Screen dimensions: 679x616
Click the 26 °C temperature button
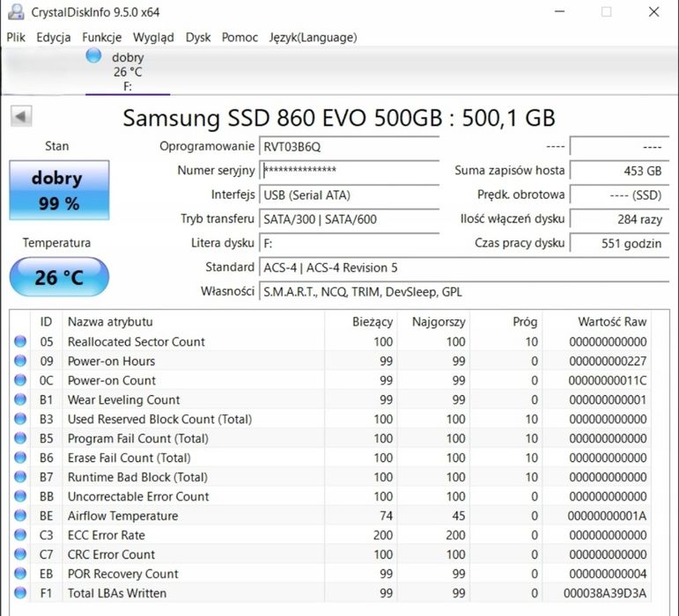tap(59, 277)
